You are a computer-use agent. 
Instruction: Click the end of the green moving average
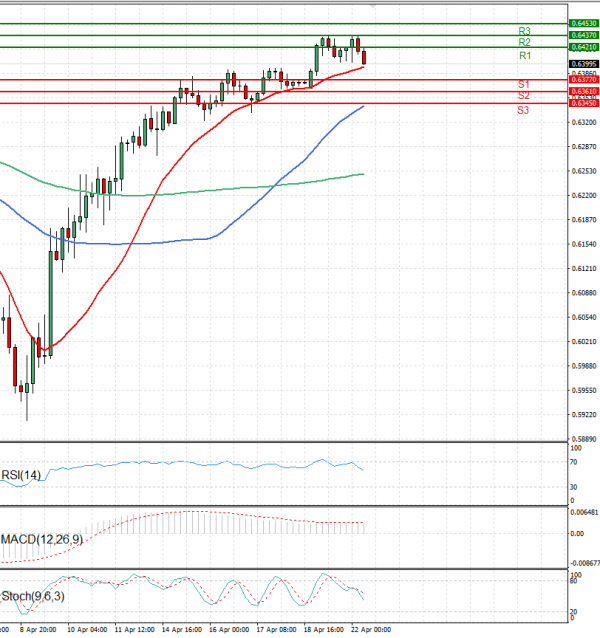(x=363, y=174)
